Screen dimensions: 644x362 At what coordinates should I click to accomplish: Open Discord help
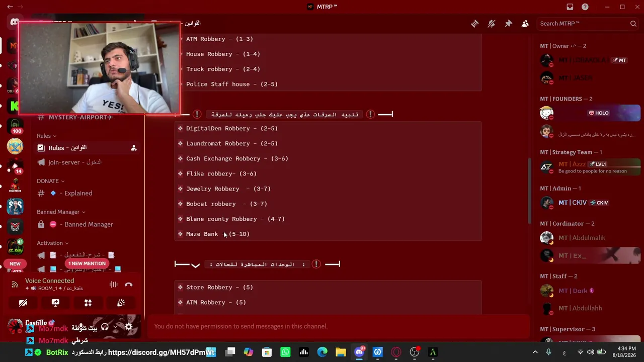coord(585,7)
